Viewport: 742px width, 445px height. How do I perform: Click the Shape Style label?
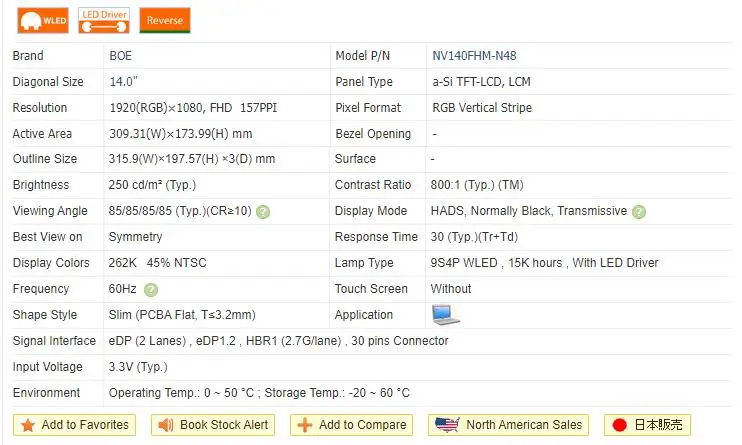click(44, 315)
